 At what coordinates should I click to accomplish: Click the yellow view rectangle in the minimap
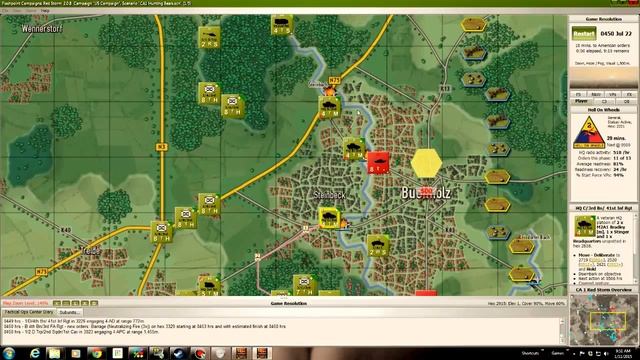[x=607, y=320]
